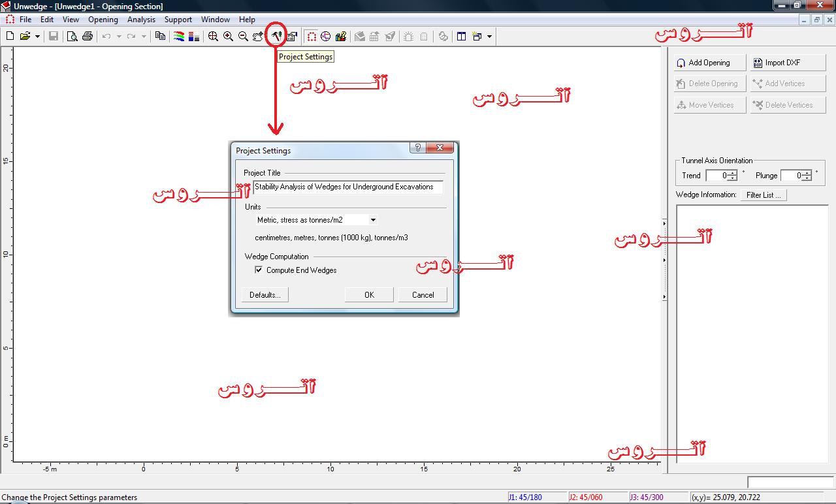Open the Support menu
This screenshot has width=836, height=504.
(x=178, y=20)
